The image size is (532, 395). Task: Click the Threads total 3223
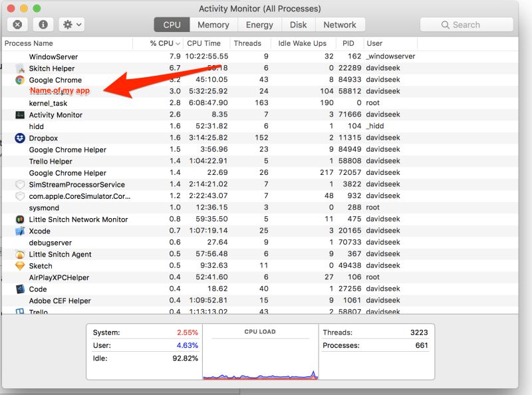coord(419,332)
